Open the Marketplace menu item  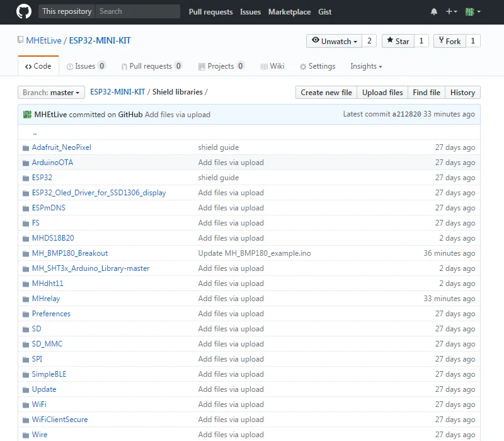(289, 11)
